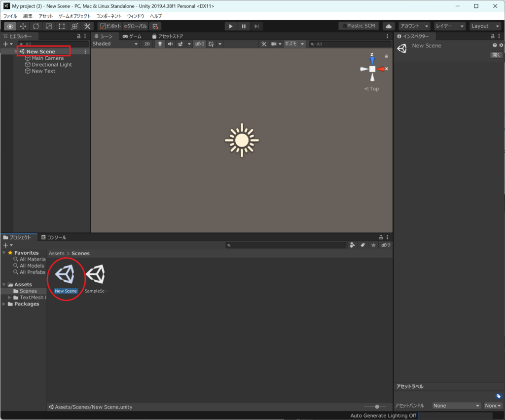Click the Plastic SCM button

[x=359, y=26]
